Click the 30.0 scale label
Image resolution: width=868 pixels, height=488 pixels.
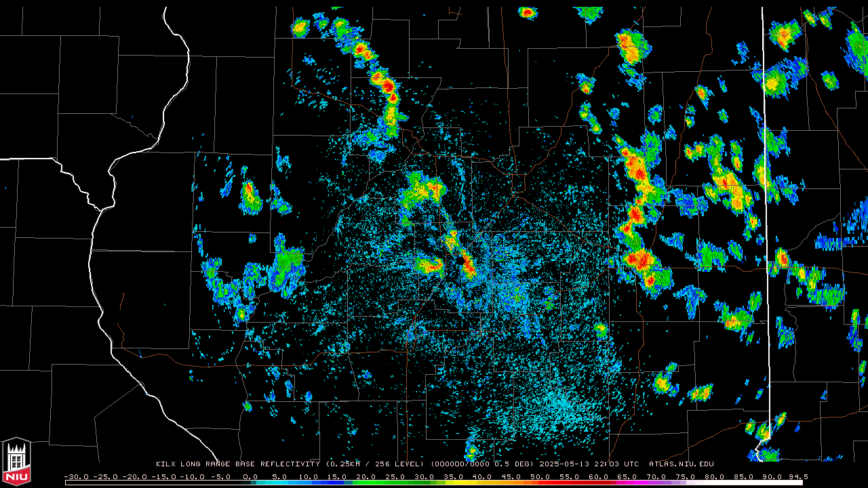coord(424,477)
